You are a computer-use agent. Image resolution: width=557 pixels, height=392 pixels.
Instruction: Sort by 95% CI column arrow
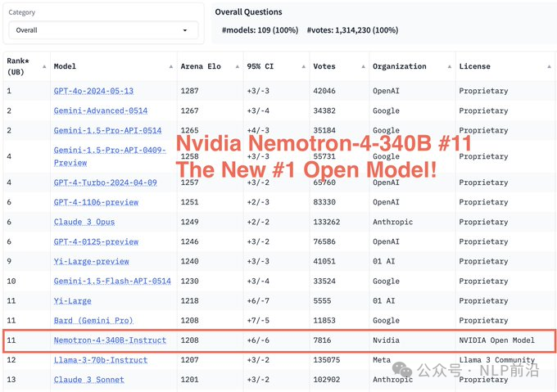(x=304, y=66)
